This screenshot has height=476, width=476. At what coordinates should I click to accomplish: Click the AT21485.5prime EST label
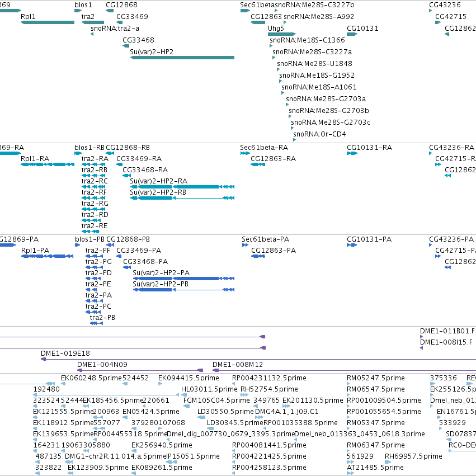tap(375, 468)
